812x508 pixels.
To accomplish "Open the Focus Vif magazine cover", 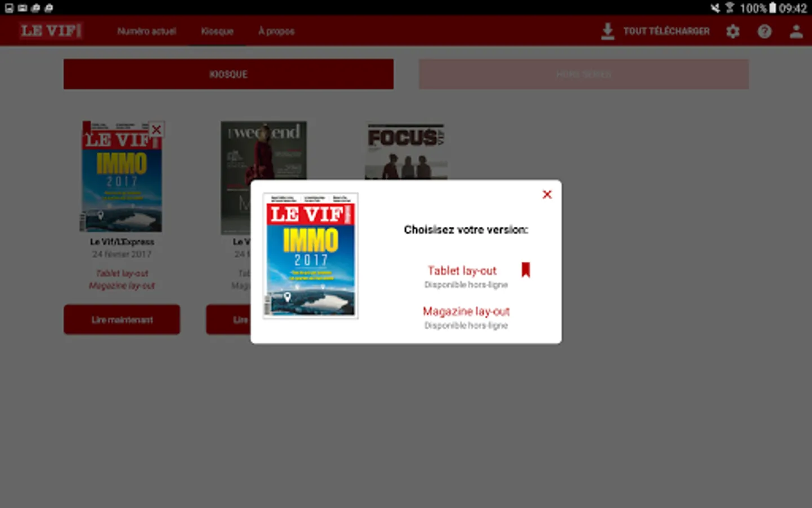I will (406, 151).
